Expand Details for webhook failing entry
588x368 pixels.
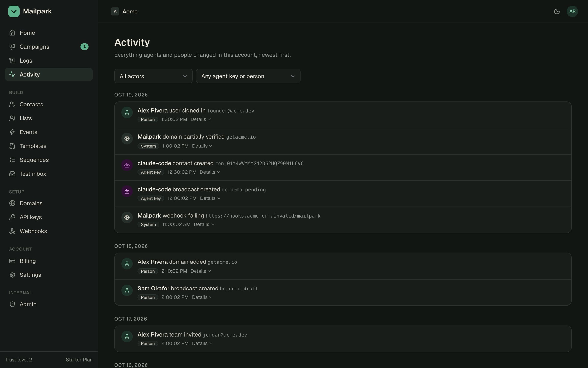[204, 224]
